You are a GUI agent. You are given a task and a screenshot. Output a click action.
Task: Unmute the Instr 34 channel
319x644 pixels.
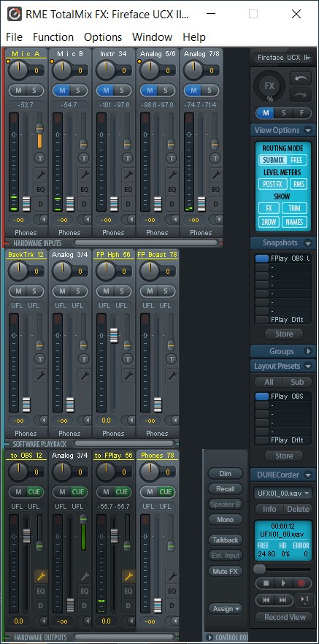106,91
